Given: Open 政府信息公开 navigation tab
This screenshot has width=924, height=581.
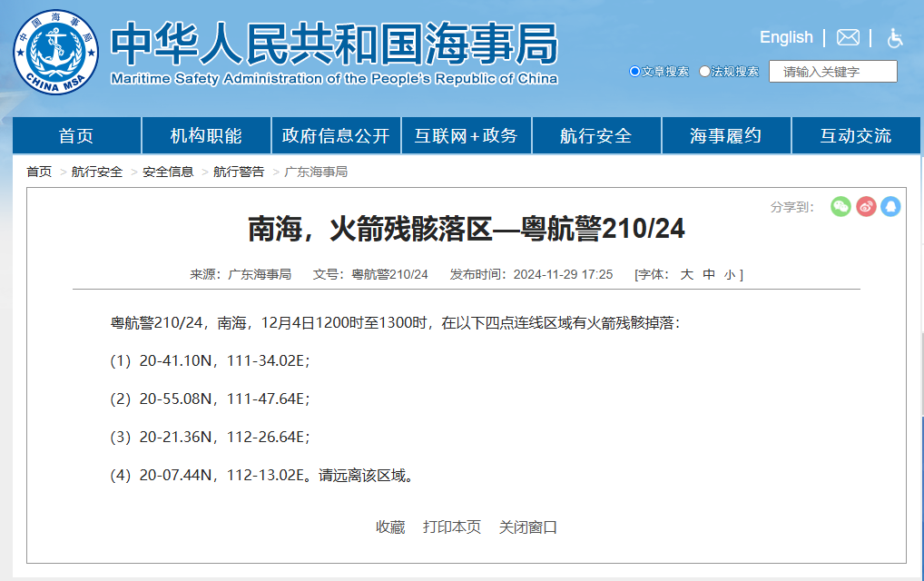Looking at the screenshot, I should coord(336,135).
